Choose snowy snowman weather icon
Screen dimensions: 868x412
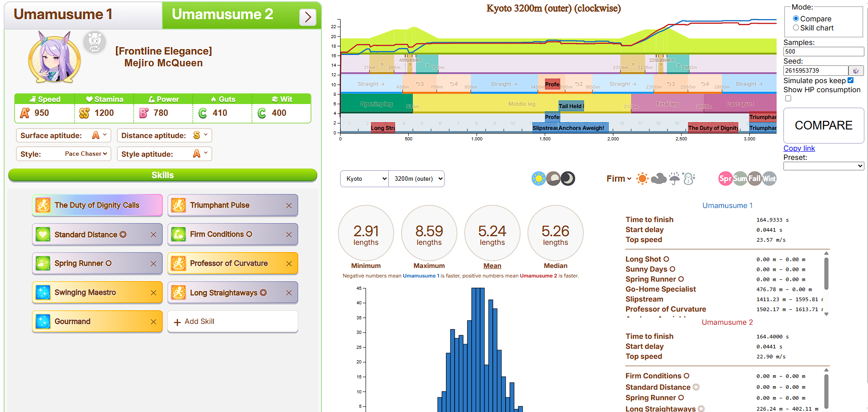689,179
